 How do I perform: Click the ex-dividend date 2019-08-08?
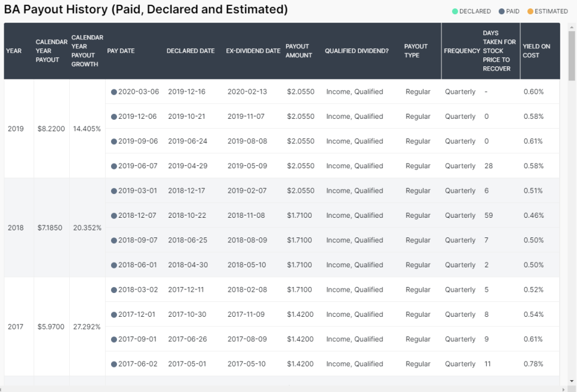247,141
